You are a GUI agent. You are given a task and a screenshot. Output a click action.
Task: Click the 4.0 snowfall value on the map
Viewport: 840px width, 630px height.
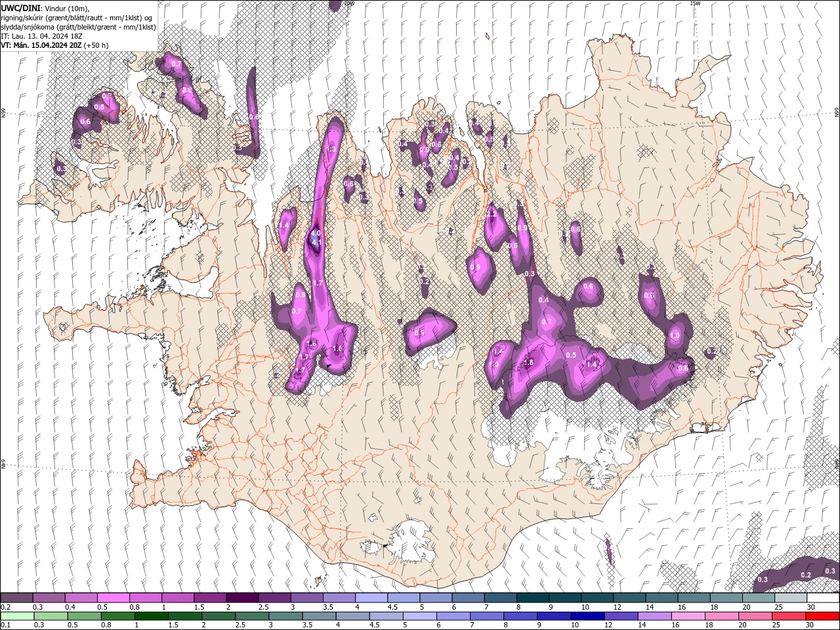316,233
